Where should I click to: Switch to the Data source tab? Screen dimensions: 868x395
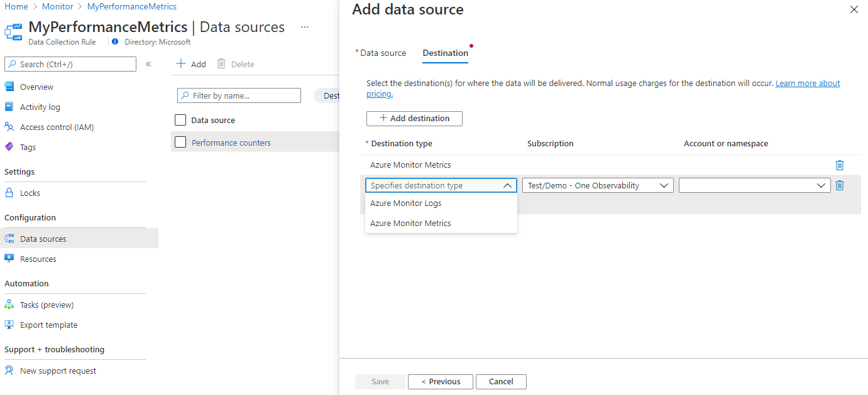point(383,53)
